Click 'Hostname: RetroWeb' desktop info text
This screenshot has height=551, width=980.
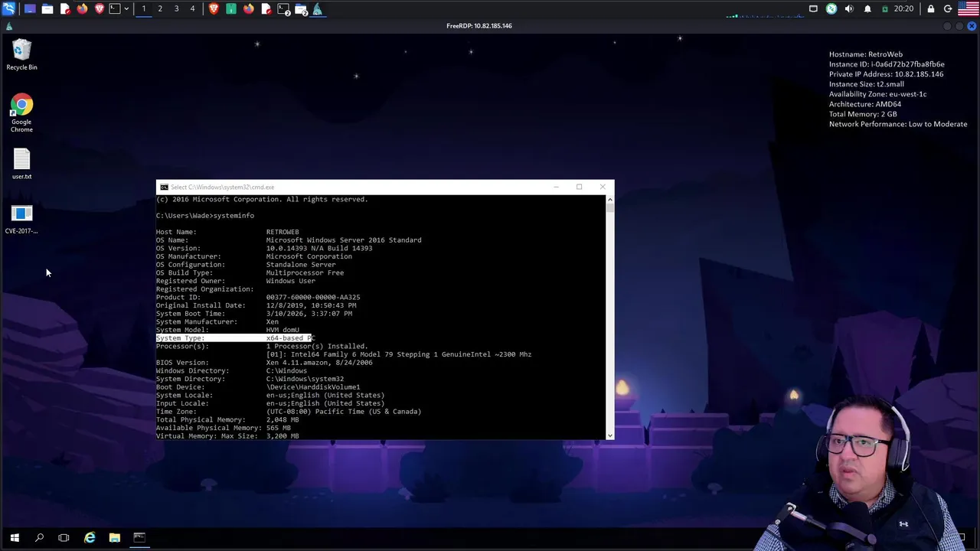pyautogui.click(x=866, y=54)
